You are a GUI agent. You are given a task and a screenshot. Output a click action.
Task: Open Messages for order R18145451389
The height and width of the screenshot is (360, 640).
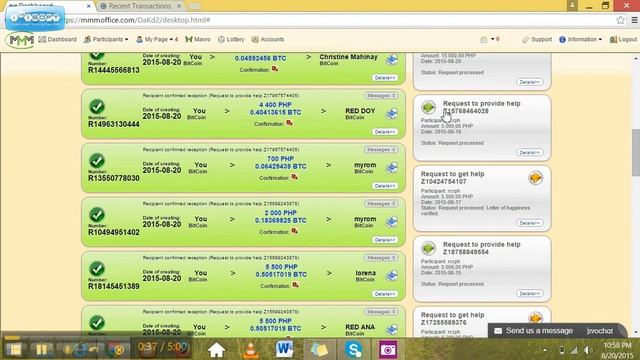tap(381, 258)
